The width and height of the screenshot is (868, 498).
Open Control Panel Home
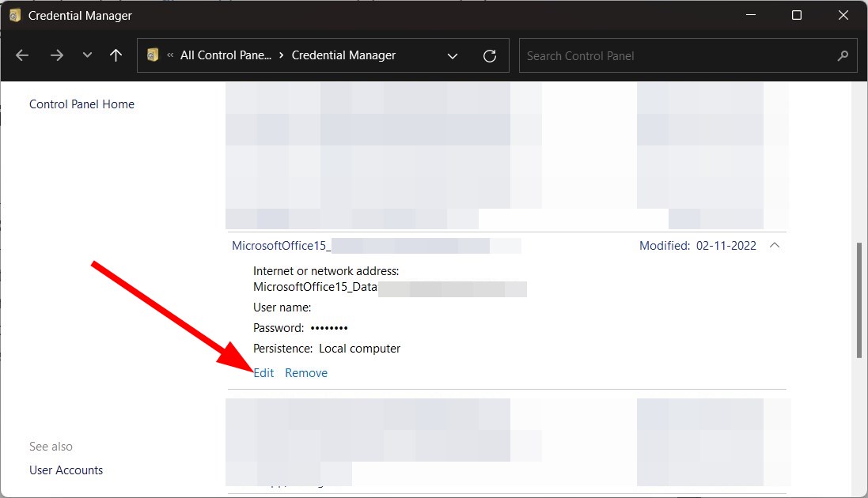[81, 104]
